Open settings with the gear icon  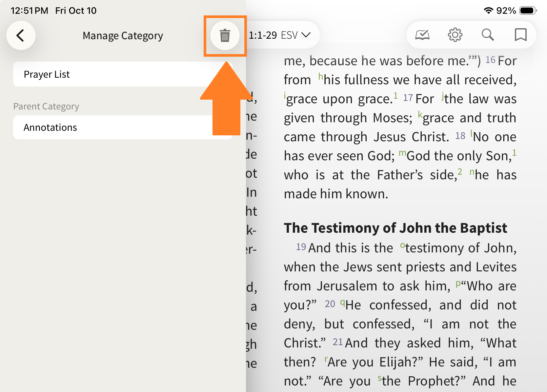455,35
